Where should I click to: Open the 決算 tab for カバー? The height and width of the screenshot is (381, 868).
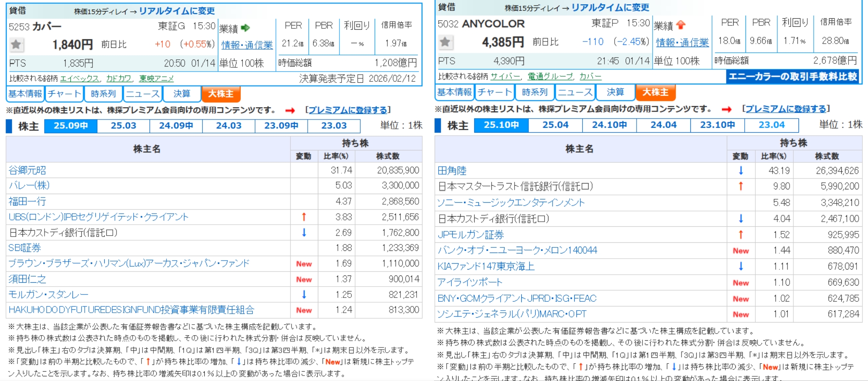click(182, 94)
